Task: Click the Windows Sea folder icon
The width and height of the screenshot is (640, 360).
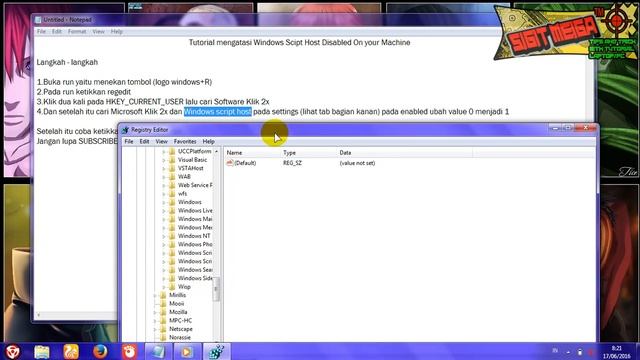Action: [x=172, y=270]
